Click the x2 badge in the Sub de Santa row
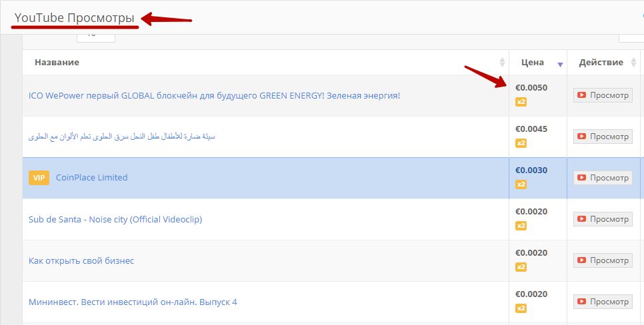This screenshot has width=644, height=325. [521, 226]
